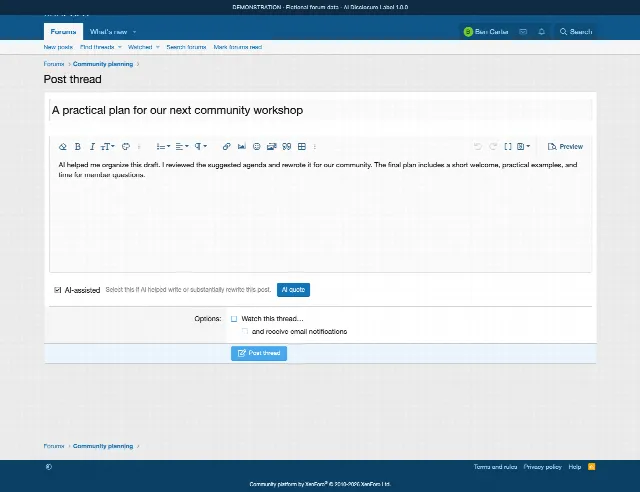
Task: Open the drafts dropdown
Action: point(523,147)
